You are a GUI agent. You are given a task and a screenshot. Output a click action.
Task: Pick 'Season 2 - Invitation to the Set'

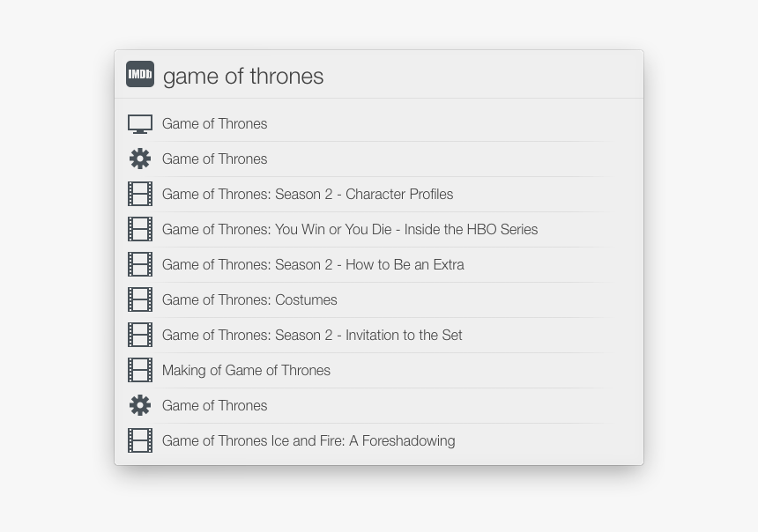click(312, 336)
